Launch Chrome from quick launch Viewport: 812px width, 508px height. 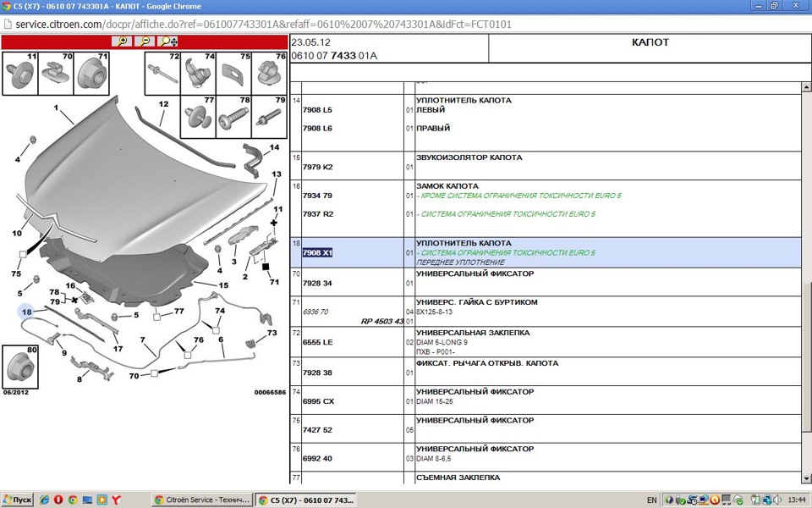(x=73, y=500)
